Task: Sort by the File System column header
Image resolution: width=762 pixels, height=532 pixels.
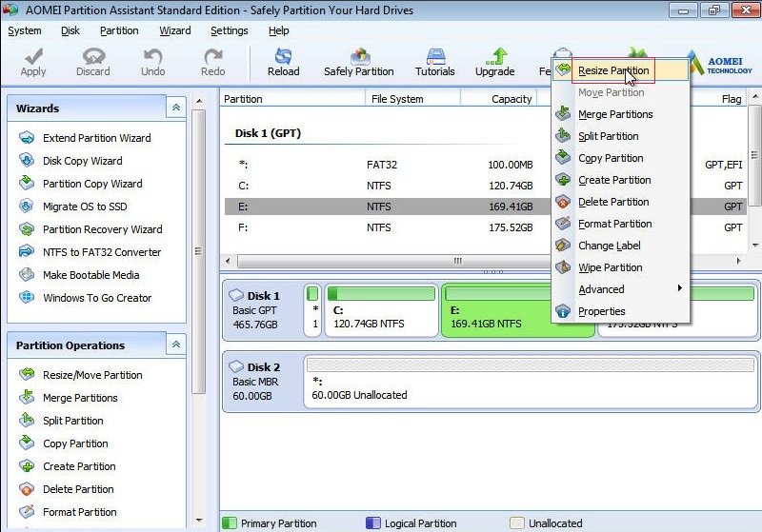Action: click(x=412, y=99)
